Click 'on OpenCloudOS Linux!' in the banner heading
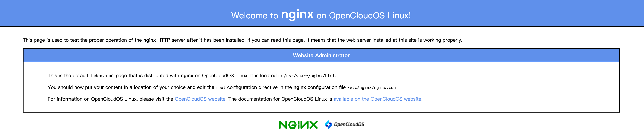 364,15
